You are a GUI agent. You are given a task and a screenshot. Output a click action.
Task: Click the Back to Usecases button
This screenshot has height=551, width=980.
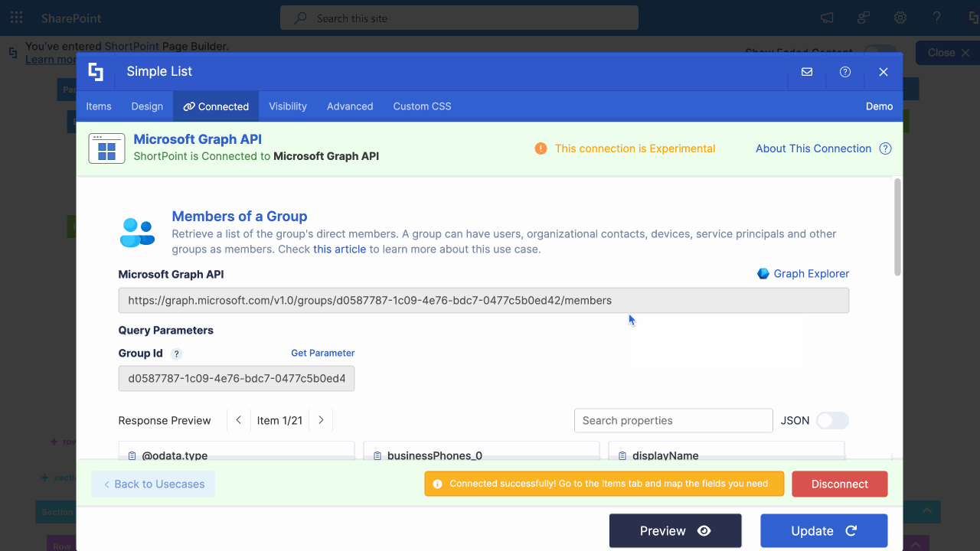[x=153, y=484]
